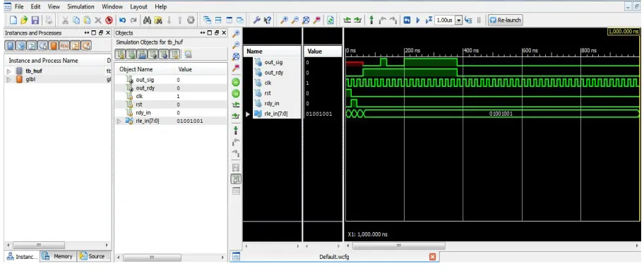The width and height of the screenshot is (644, 278).
Task: Open the Window menu
Action: click(112, 6)
